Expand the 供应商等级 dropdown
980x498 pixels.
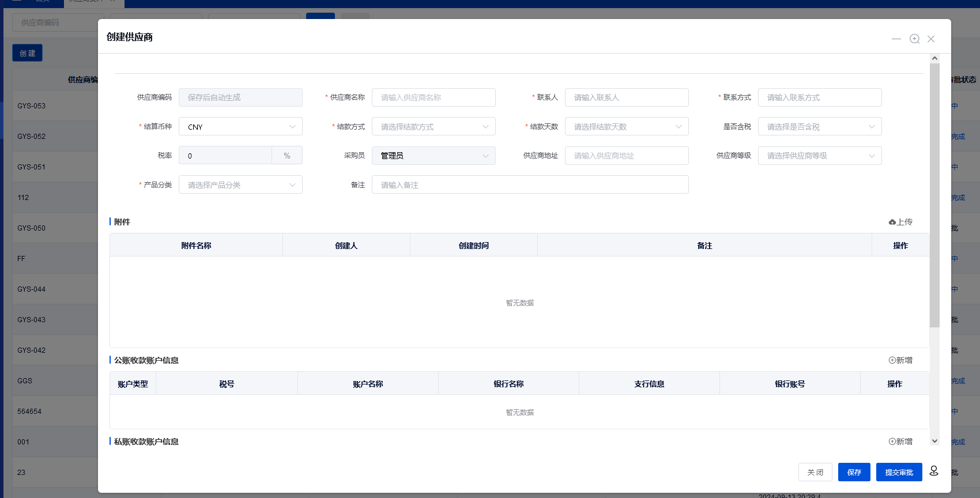pos(820,156)
